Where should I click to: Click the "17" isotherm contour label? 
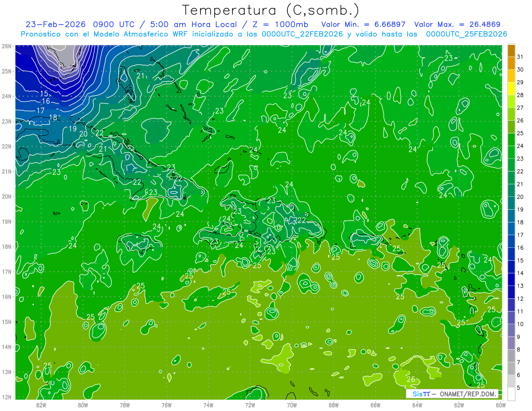point(40,110)
